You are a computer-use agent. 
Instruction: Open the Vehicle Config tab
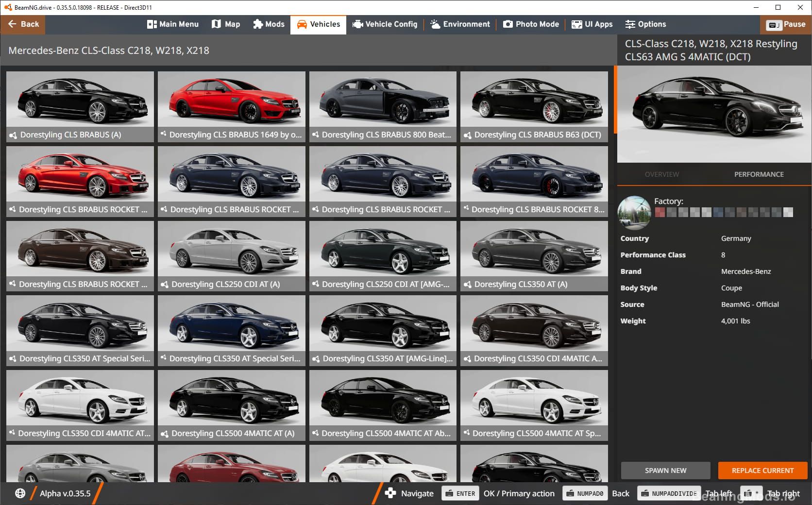click(x=385, y=24)
